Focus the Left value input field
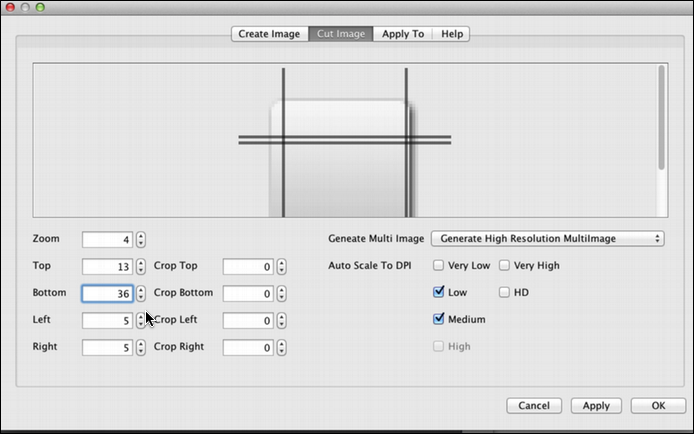 coord(107,320)
